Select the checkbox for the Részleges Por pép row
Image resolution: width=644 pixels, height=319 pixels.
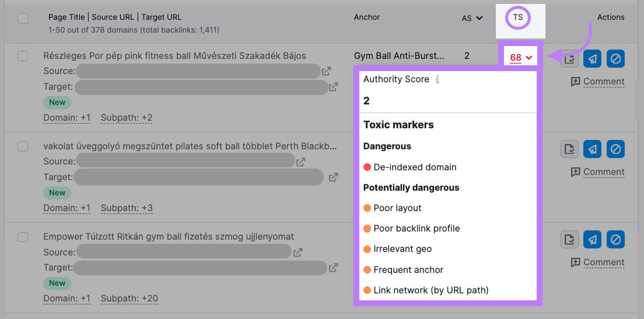[23, 56]
